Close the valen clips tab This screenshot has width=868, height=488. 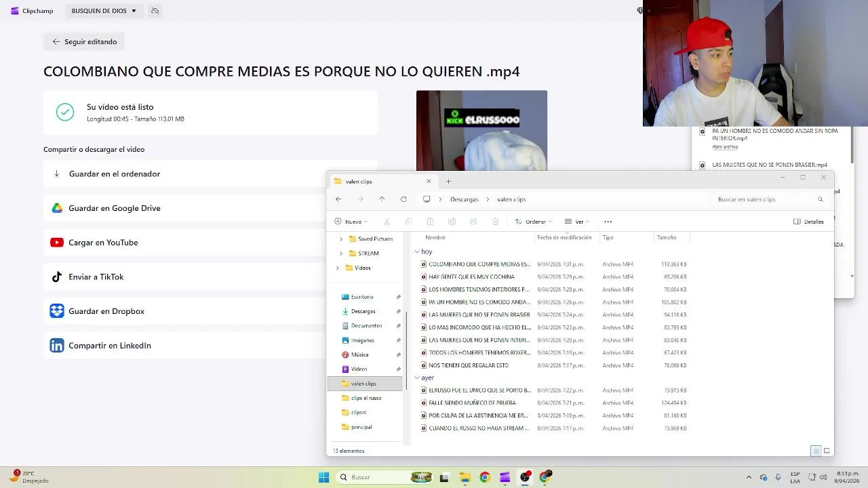coord(429,181)
